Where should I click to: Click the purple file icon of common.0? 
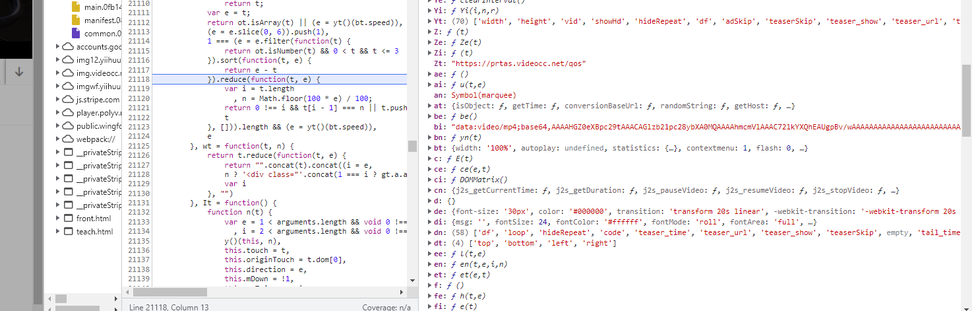[76, 34]
